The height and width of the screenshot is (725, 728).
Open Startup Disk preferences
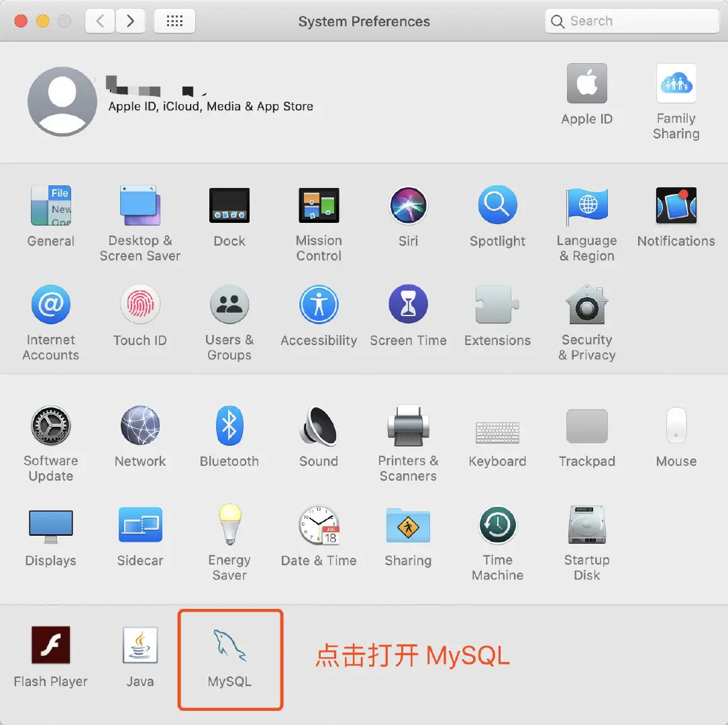(586, 526)
